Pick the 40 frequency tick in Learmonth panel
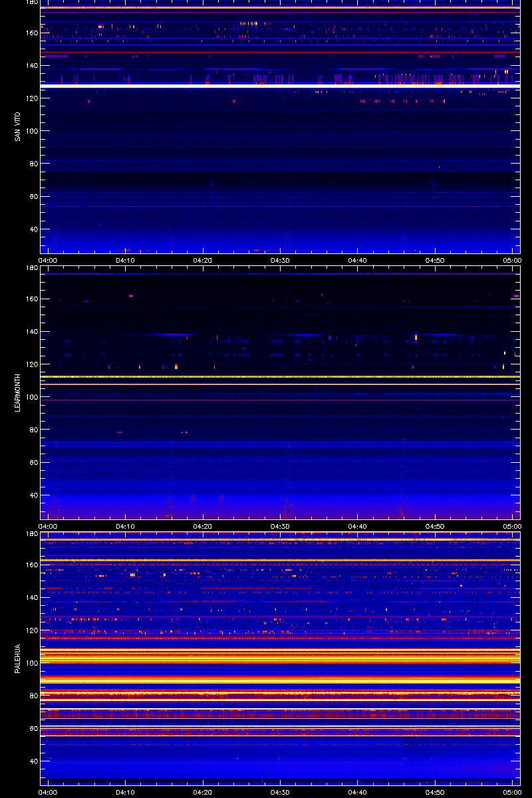The width and height of the screenshot is (532, 798). (x=35, y=495)
